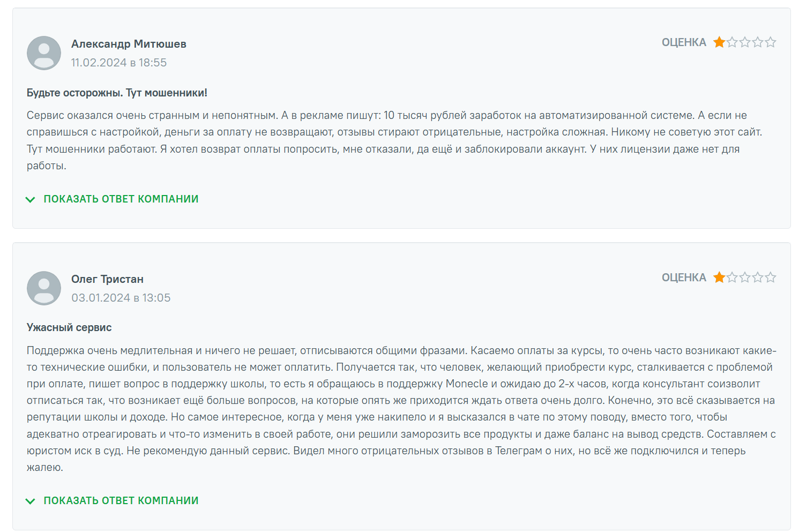Click Олег Тристан's profile avatar
The height and width of the screenshot is (532, 799).
[44, 288]
